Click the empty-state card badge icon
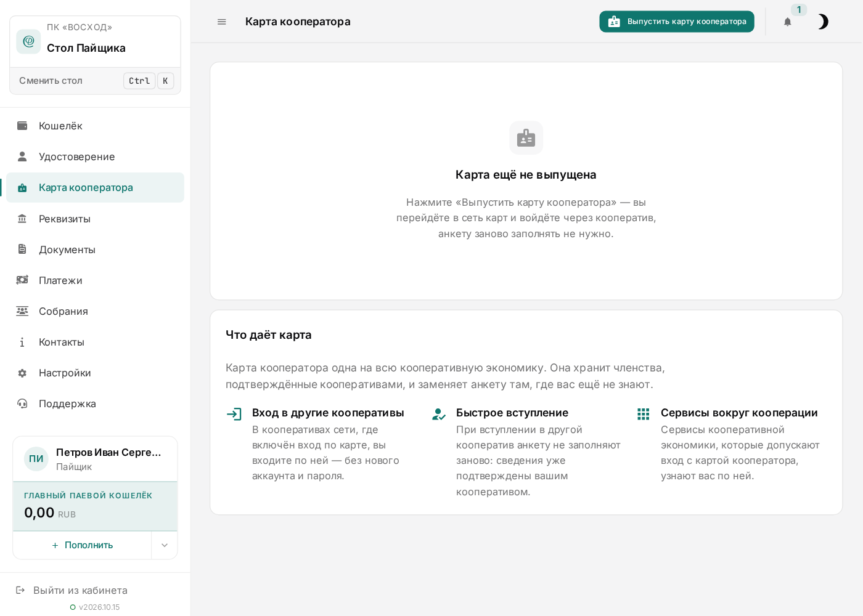Screen dimensions: 863x616 point(526,138)
